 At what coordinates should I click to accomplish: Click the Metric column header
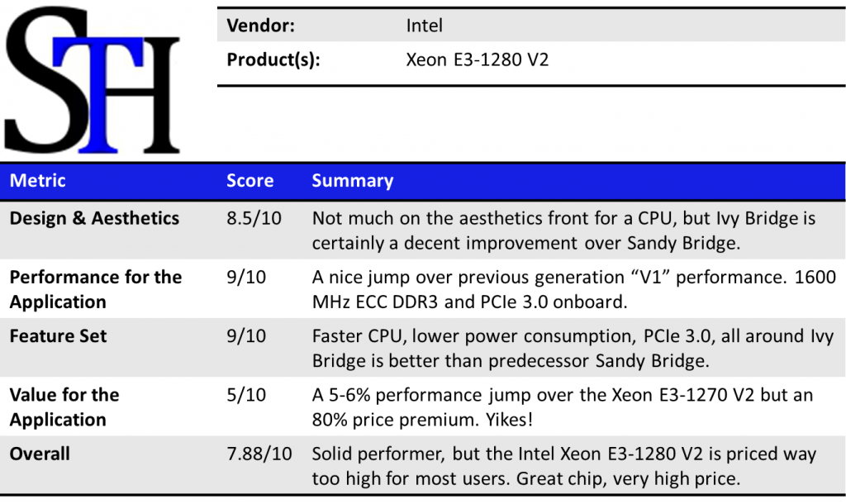[37, 180]
